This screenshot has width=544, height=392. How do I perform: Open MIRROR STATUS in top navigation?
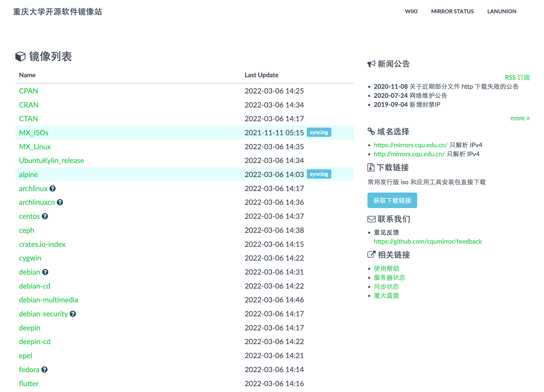[x=452, y=11]
